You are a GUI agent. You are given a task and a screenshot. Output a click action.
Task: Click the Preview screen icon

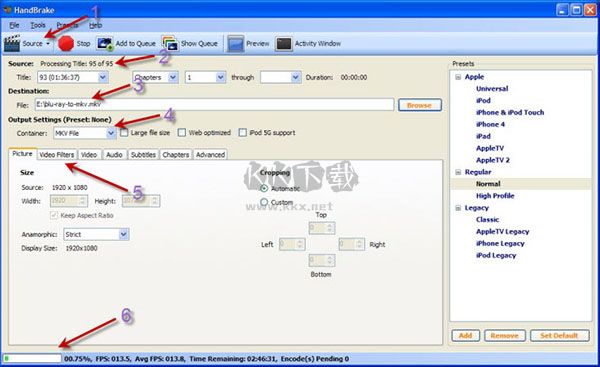point(235,44)
